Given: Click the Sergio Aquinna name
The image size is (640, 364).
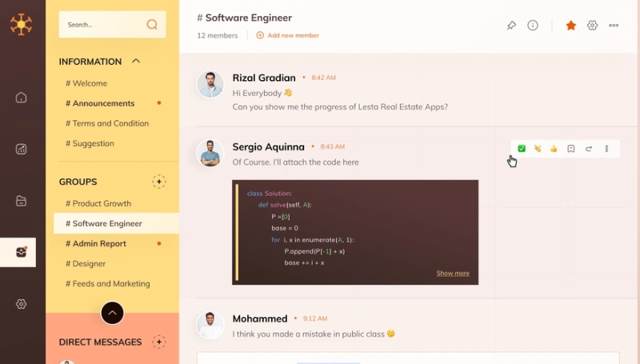Looking at the screenshot, I should click(269, 146).
